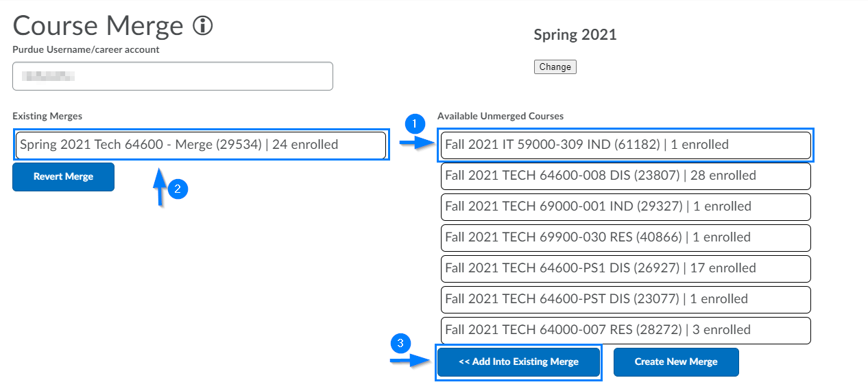Pick Fall 2021 TECH 64600-PST DIS course
Screen dimensions: 868x391
[625, 299]
